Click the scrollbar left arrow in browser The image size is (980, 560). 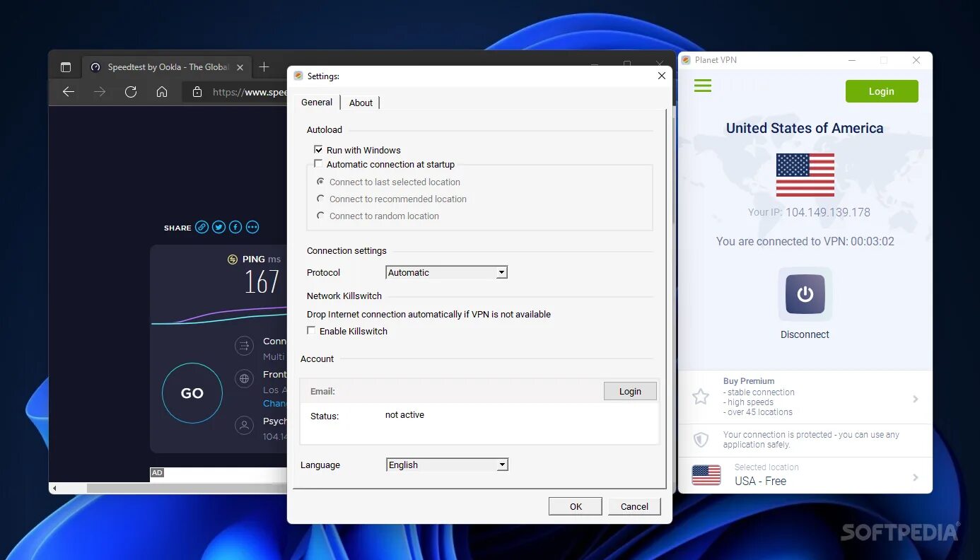[x=54, y=488]
